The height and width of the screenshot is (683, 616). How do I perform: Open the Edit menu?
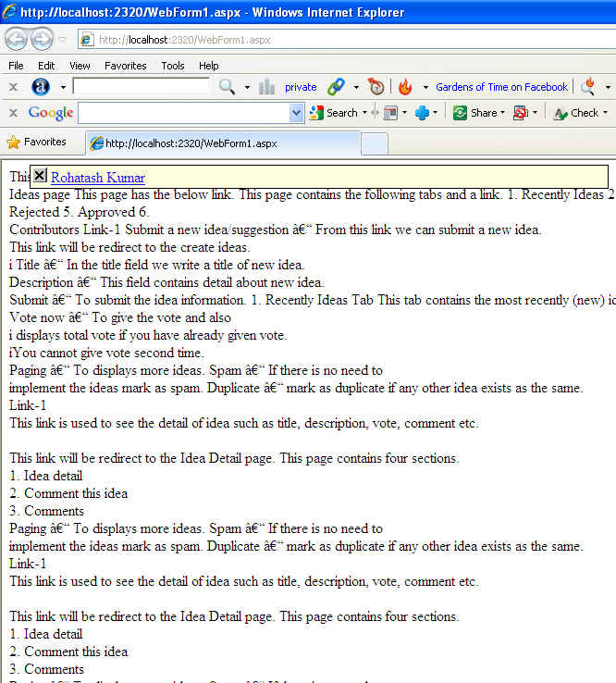coord(46,66)
